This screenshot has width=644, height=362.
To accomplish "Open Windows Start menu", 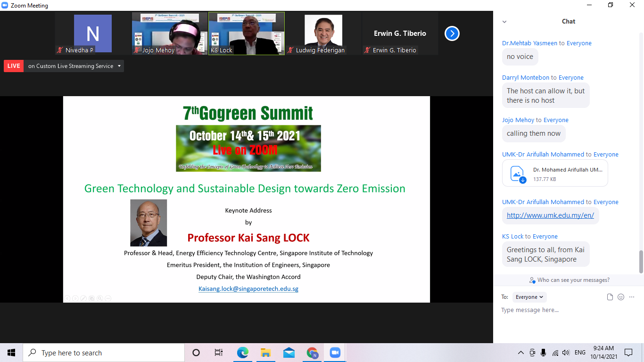I will [11, 353].
